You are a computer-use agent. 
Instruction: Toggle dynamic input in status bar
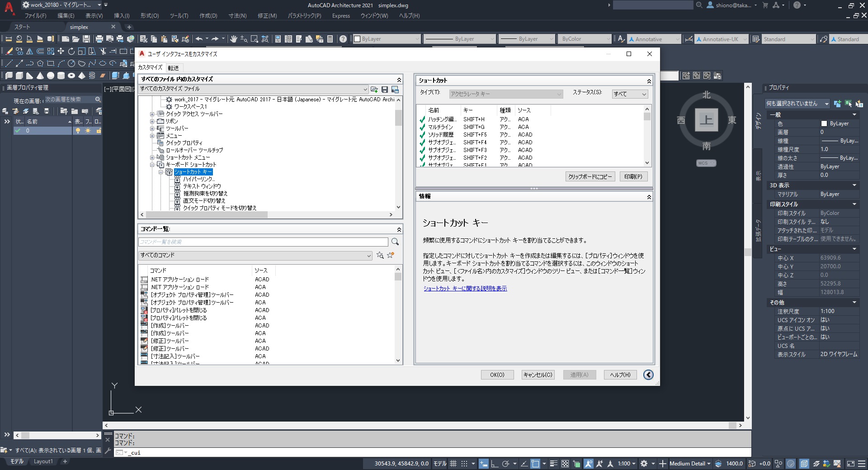point(483,464)
